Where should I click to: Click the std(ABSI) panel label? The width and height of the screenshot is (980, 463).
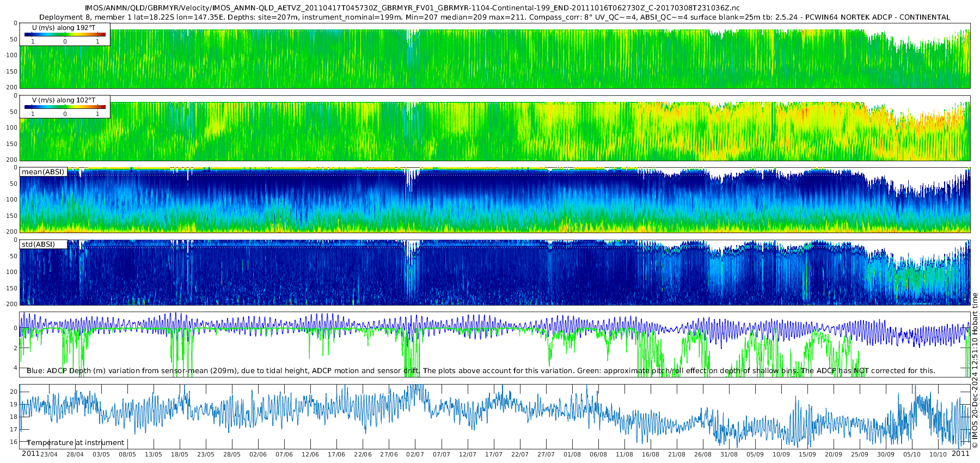click(x=38, y=245)
